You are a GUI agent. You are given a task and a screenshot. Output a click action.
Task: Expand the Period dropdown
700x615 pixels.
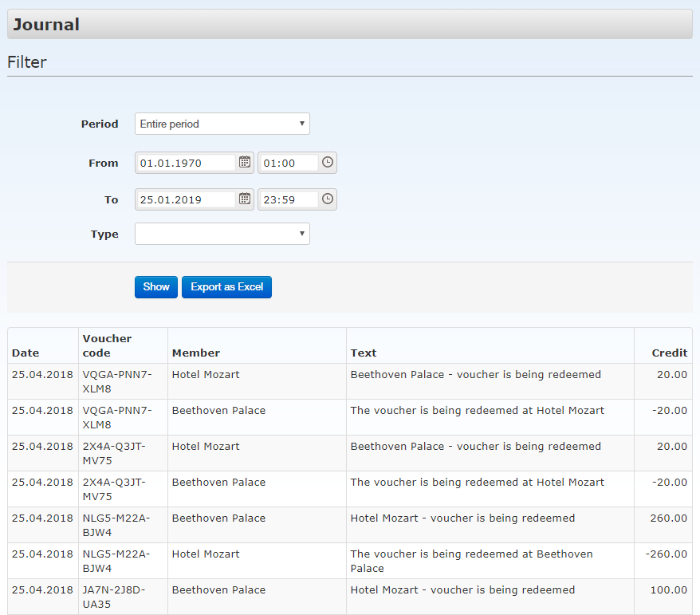pos(222,124)
